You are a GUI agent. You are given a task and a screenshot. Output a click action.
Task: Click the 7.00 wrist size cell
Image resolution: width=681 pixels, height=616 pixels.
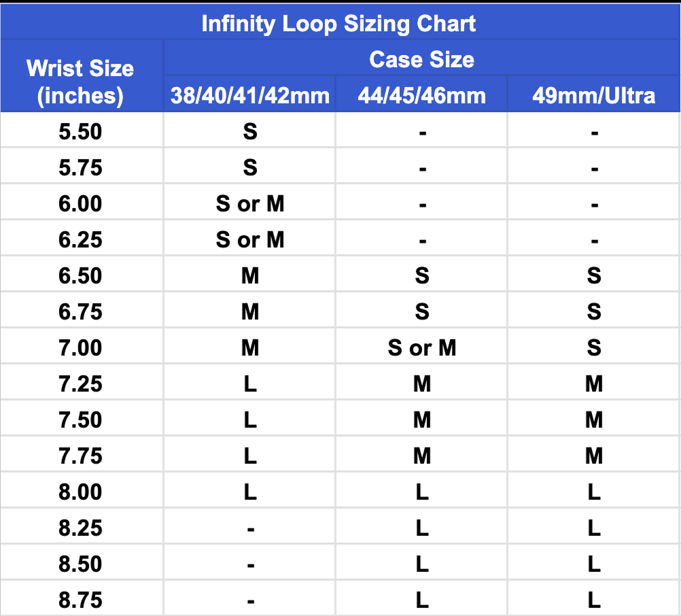tap(80, 347)
